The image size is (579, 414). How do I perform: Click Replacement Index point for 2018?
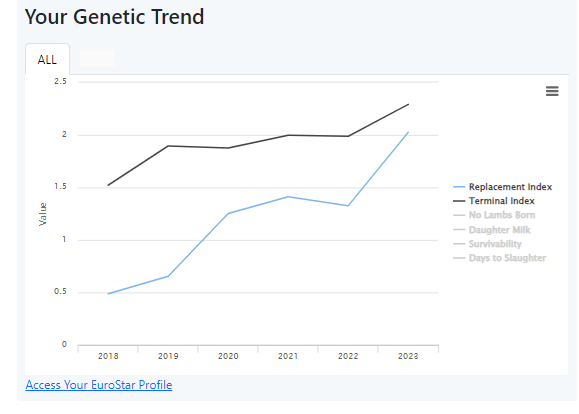pyautogui.click(x=108, y=294)
